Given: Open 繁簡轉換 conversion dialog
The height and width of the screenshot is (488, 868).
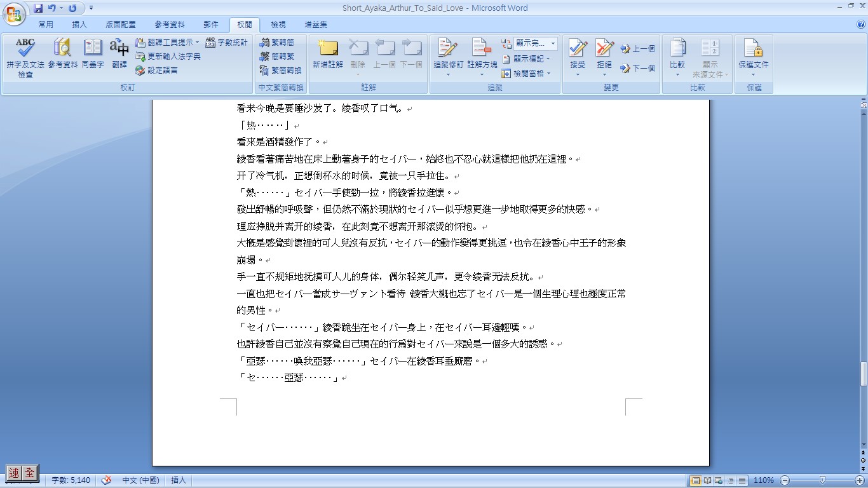Looking at the screenshot, I should point(281,71).
